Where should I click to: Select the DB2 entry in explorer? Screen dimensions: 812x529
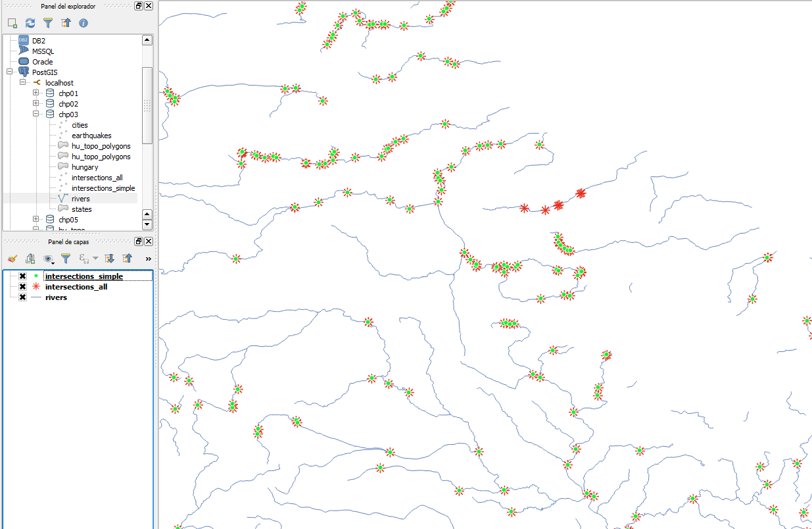[x=39, y=41]
